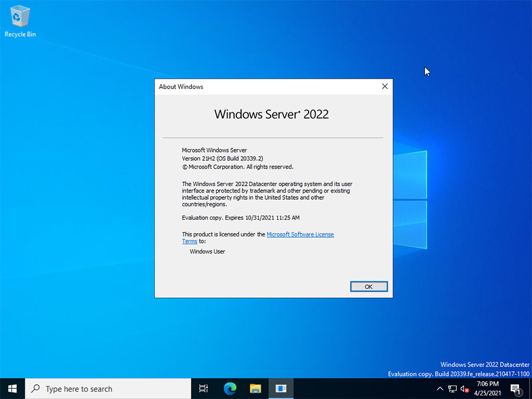This screenshot has height=399, width=532.
Task: Open the Recycle Bin
Action: coord(20,18)
